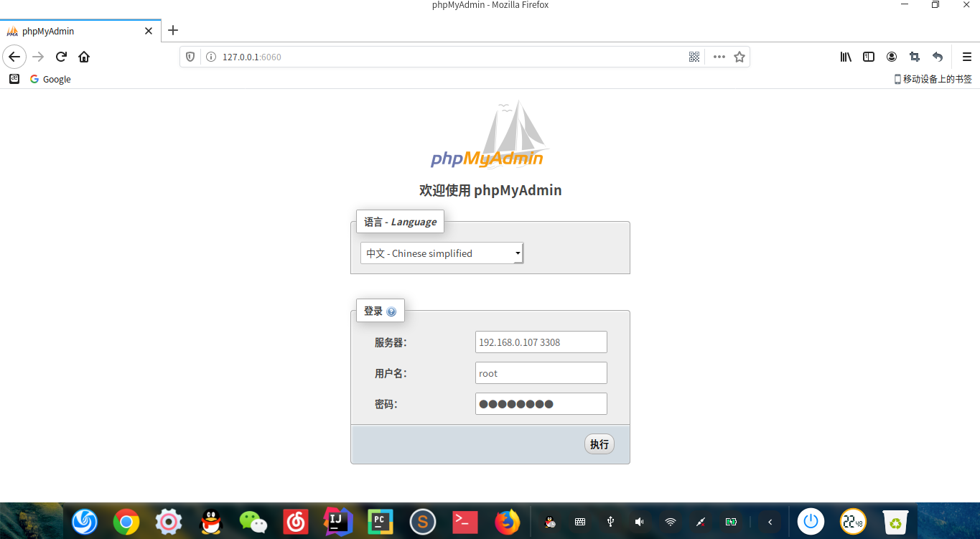This screenshot has width=980, height=539.
Task: Launch PyCharm from the dock
Action: (x=381, y=522)
